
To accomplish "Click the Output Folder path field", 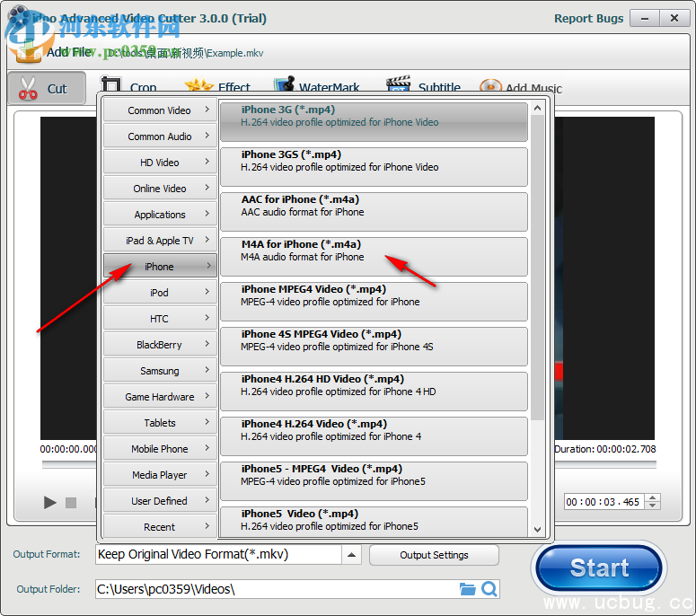I will (275, 589).
